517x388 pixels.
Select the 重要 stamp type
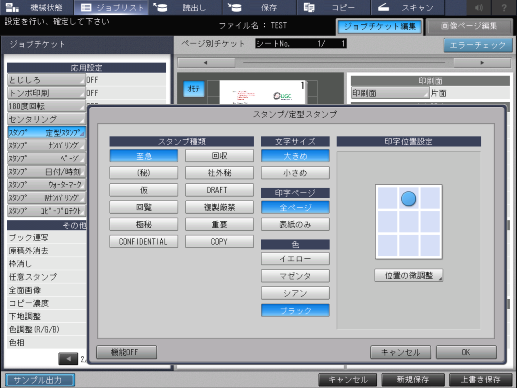coord(219,224)
